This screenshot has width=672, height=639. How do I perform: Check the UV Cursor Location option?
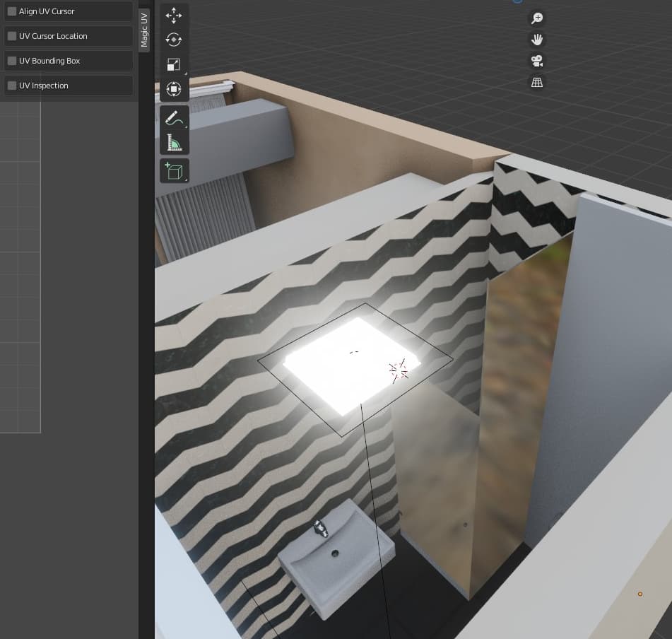pyautogui.click(x=12, y=36)
